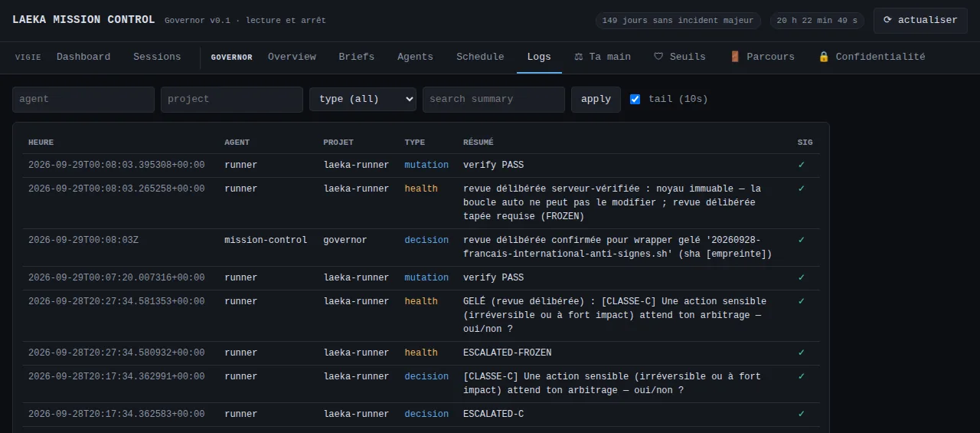Open the Agents tab
Viewport: 980px width, 433px height.
(415, 57)
